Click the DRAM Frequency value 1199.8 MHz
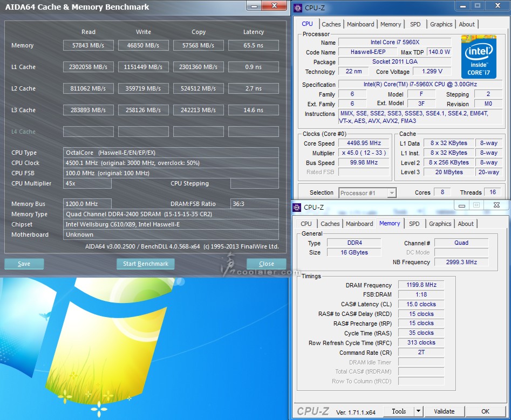 (421, 285)
